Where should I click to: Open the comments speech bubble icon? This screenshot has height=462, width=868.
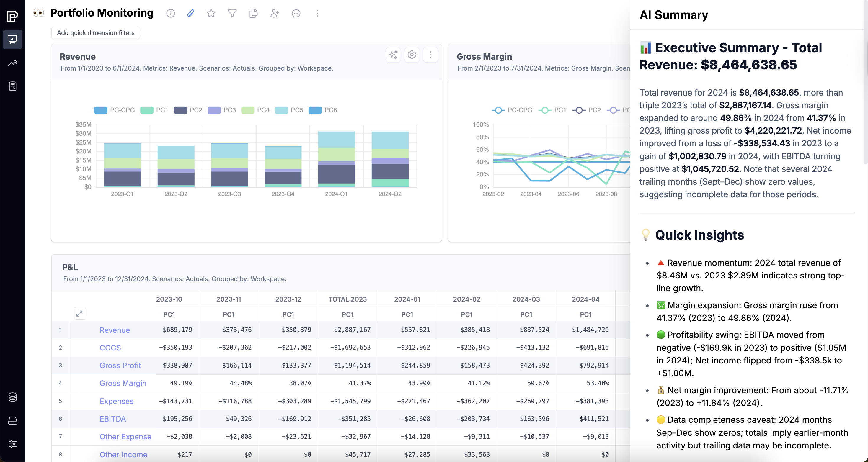[x=296, y=14]
